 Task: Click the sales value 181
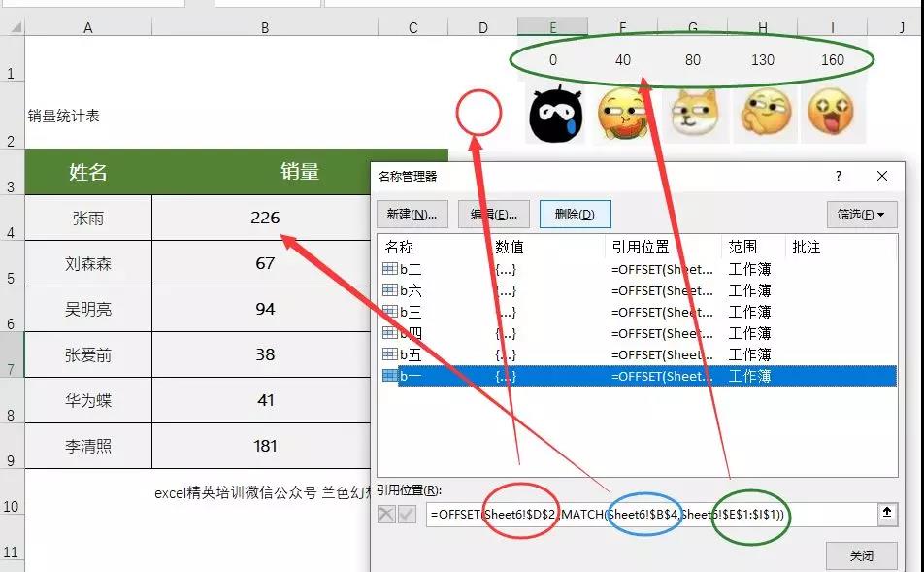265,447
